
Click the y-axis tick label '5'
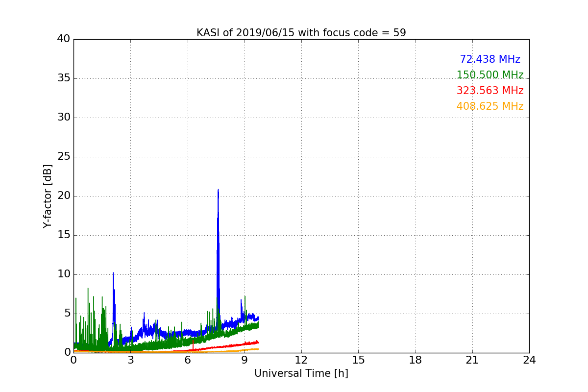67,314
